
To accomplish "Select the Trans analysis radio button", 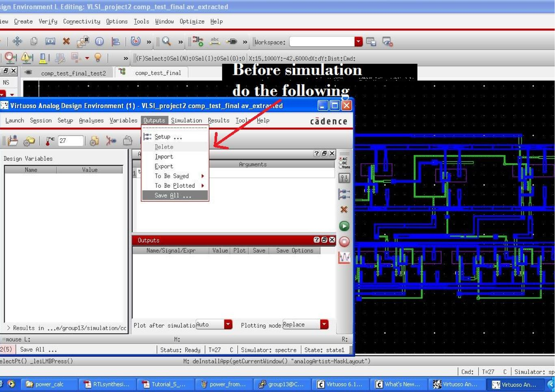I will (x=341, y=167).
